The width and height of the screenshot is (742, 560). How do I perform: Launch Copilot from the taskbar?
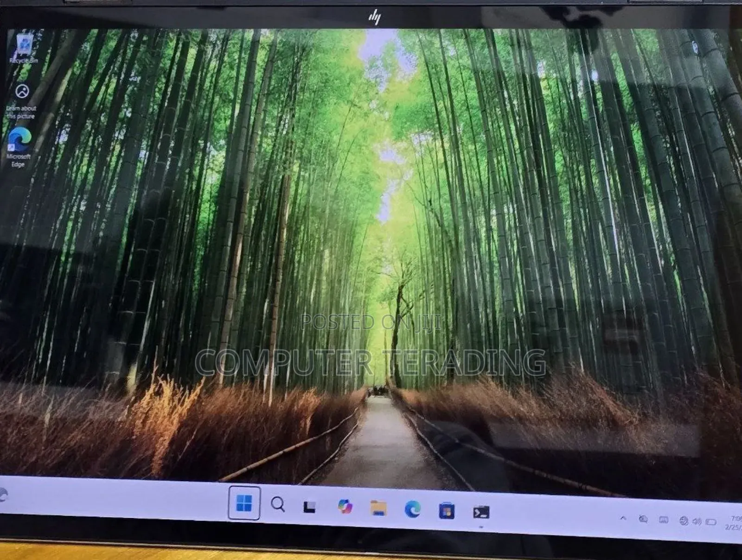[345, 507]
